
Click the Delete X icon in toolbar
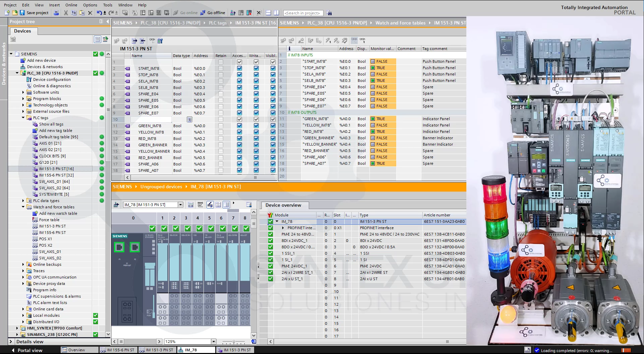(90, 13)
